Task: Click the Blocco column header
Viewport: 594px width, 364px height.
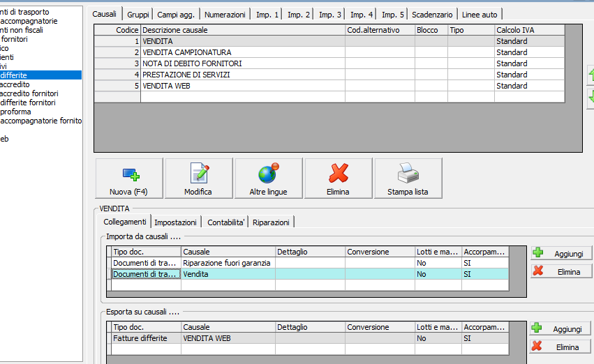Action: point(431,30)
